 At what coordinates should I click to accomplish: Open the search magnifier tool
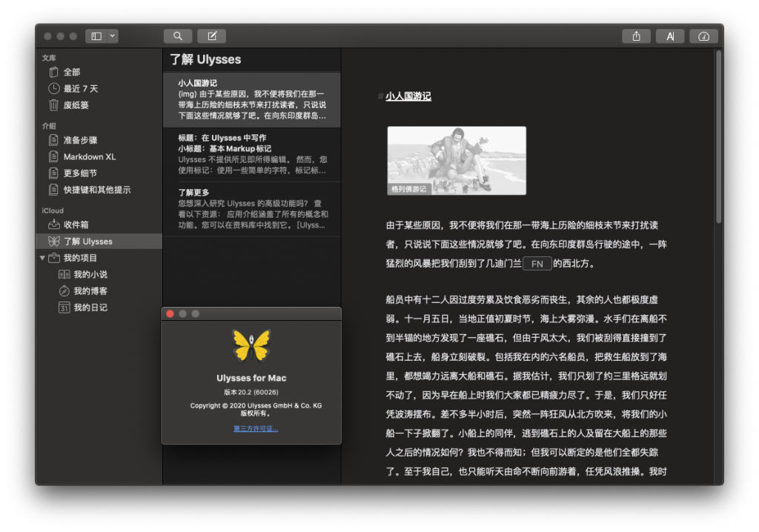pyautogui.click(x=178, y=36)
